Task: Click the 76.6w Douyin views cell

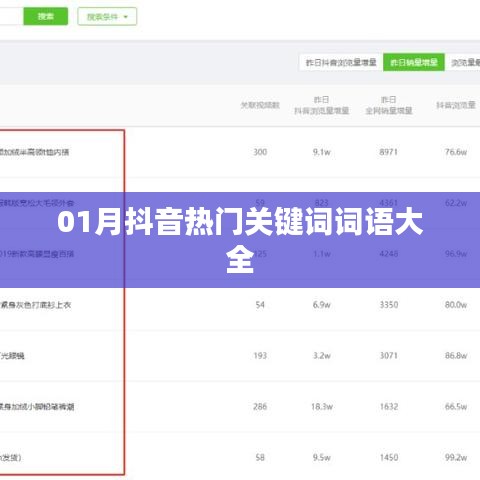Action: (456, 152)
